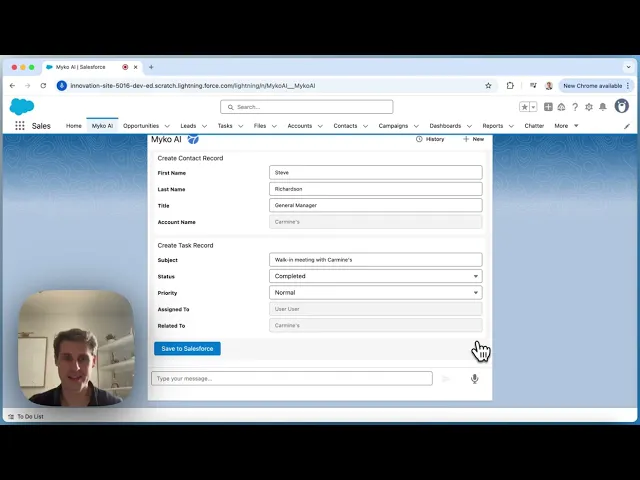Click the Title field with General Manager
The image size is (640, 480).
click(376, 205)
